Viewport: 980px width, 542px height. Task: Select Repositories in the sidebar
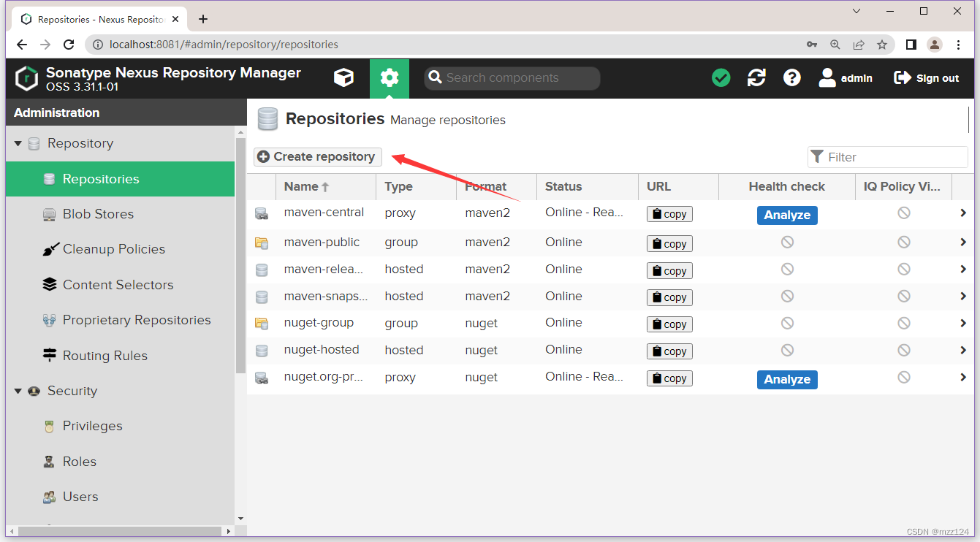120,179
